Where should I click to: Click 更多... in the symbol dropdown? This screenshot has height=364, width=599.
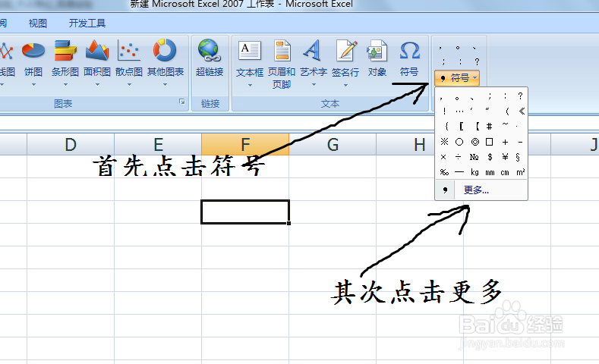tap(476, 190)
